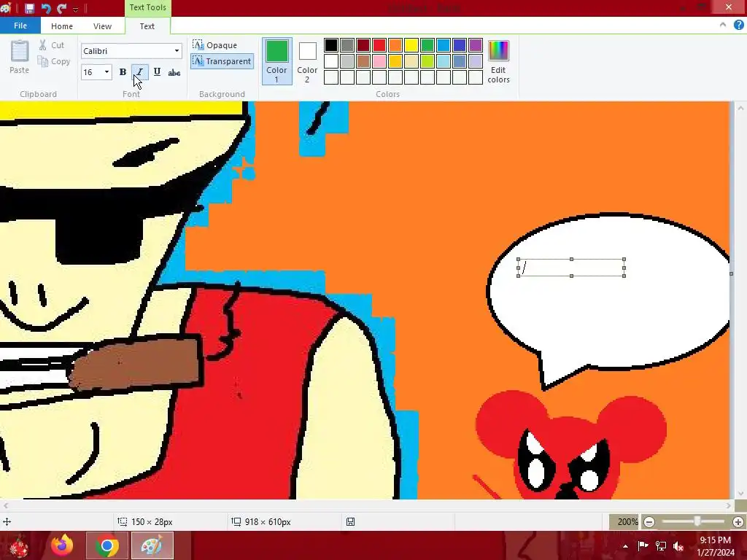
Task: Click the Paste button
Action: click(20, 57)
